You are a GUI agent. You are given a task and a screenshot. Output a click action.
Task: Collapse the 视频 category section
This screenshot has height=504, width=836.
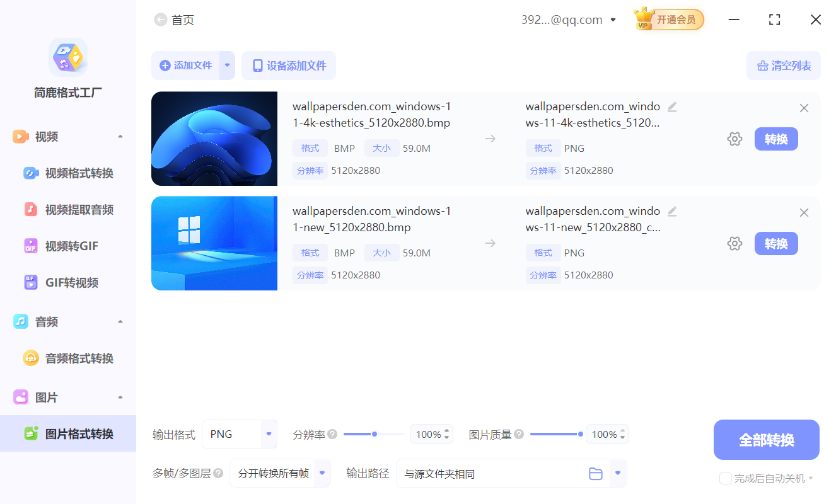[x=120, y=135]
